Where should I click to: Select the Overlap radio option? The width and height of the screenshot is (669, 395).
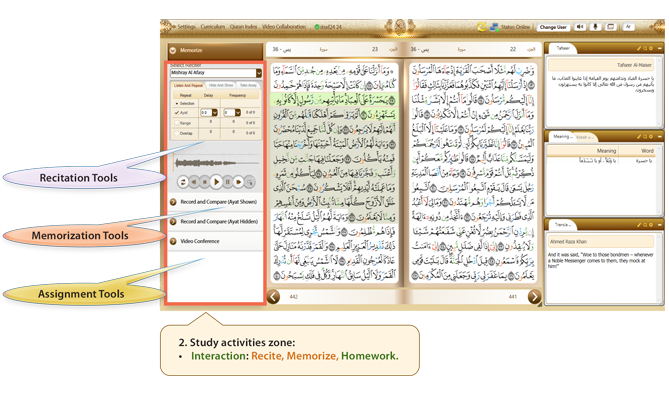(x=177, y=133)
